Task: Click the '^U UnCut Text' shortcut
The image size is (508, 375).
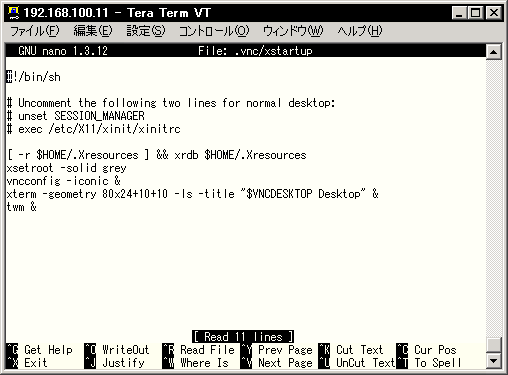Action: tap(357, 363)
